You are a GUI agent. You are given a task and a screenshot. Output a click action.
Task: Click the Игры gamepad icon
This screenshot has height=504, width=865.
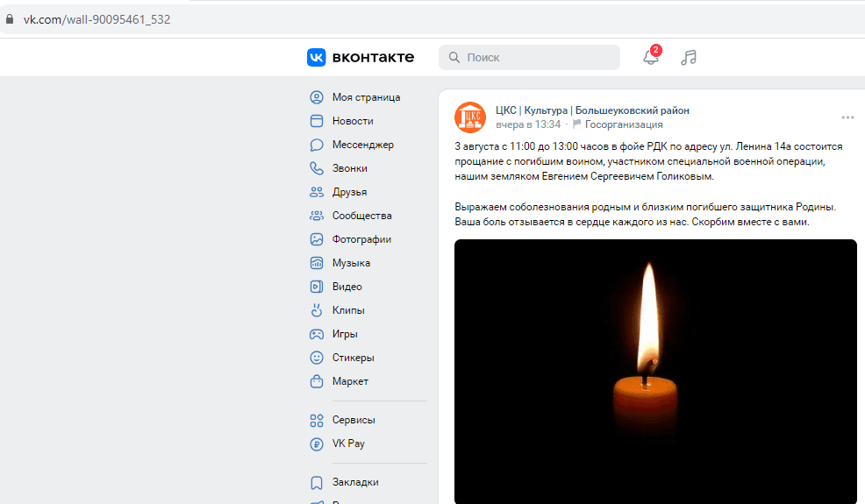(317, 335)
